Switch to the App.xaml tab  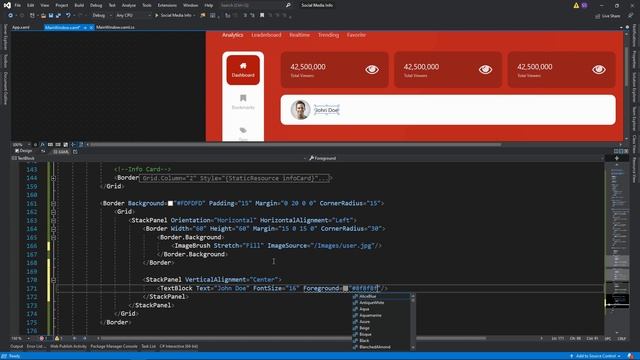[x=21, y=27]
